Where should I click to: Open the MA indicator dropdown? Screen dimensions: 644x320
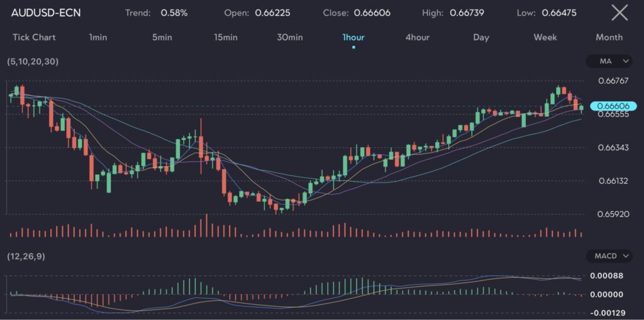tap(609, 61)
